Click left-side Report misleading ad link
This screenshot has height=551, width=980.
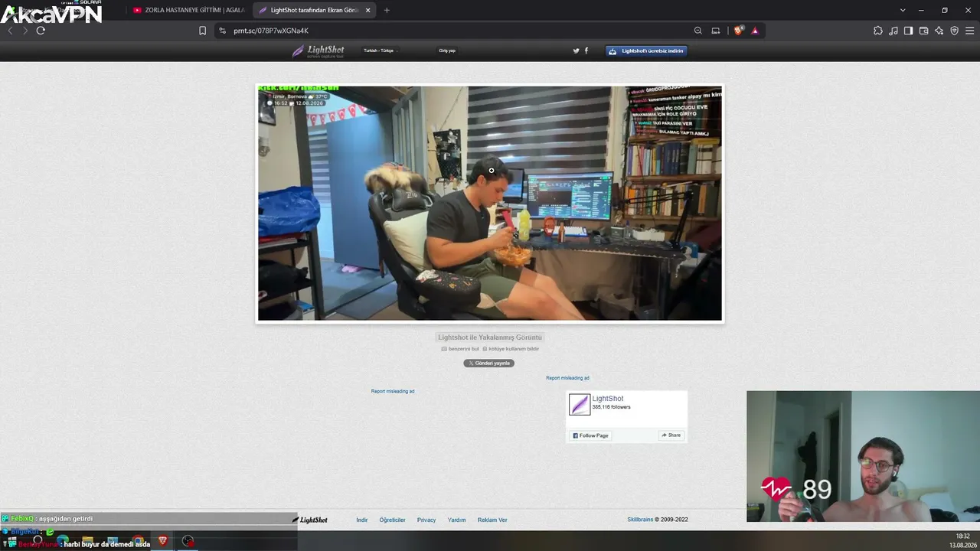[393, 391]
